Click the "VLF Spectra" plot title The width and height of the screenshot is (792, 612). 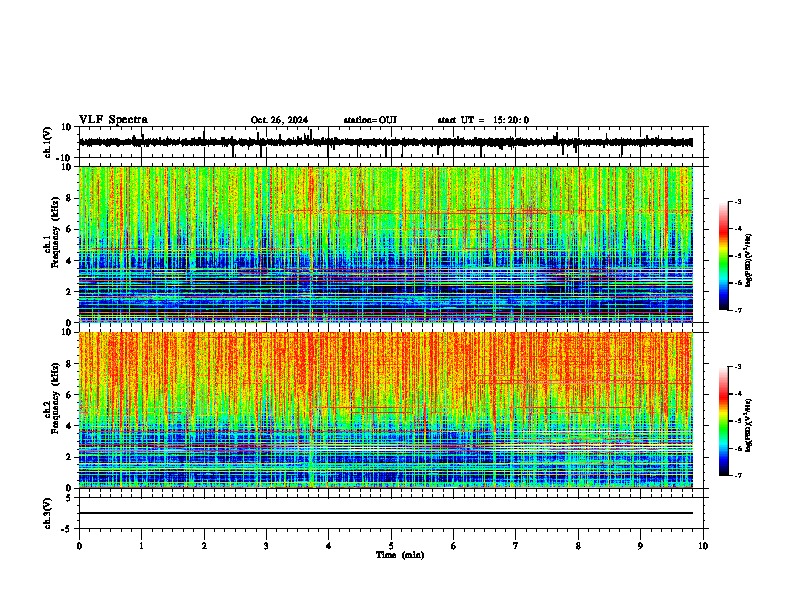[113, 120]
